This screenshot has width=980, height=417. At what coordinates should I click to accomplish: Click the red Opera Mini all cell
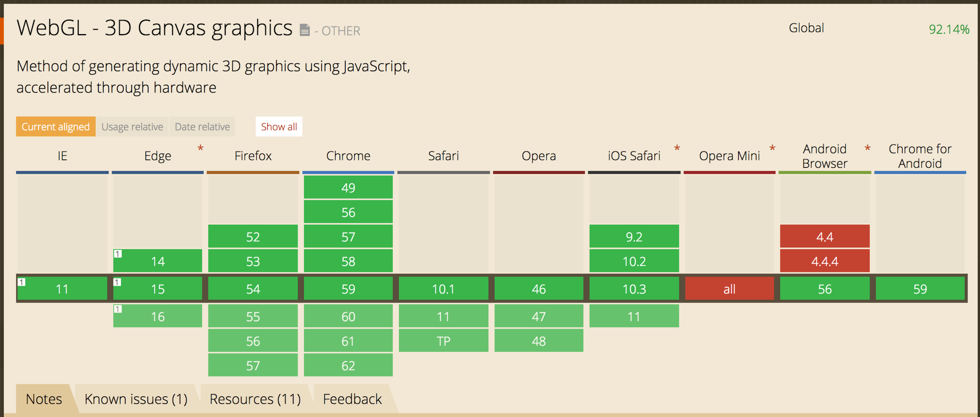(730, 289)
